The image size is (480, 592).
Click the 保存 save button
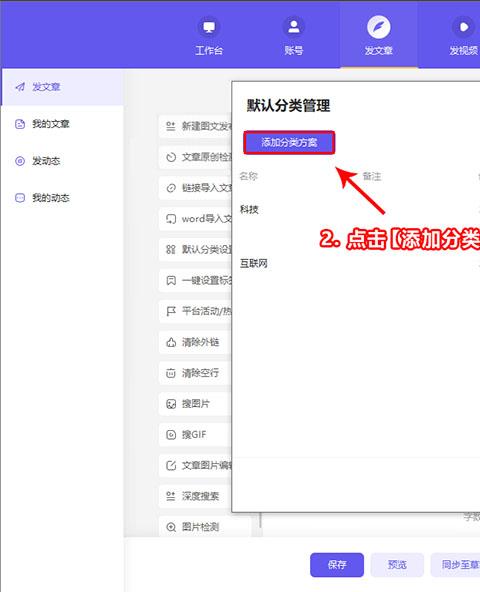click(337, 565)
